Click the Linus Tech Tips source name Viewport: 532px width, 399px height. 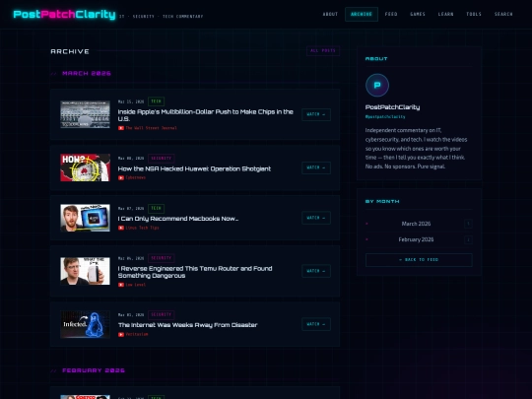tap(142, 228)
